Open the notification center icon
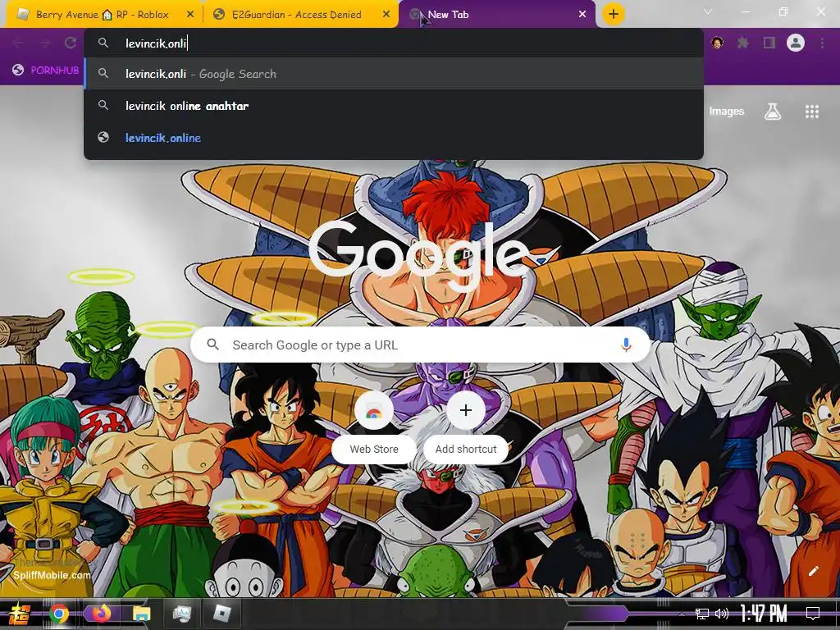The width and height of the screenshot is (840, 630). click(813, 614)
